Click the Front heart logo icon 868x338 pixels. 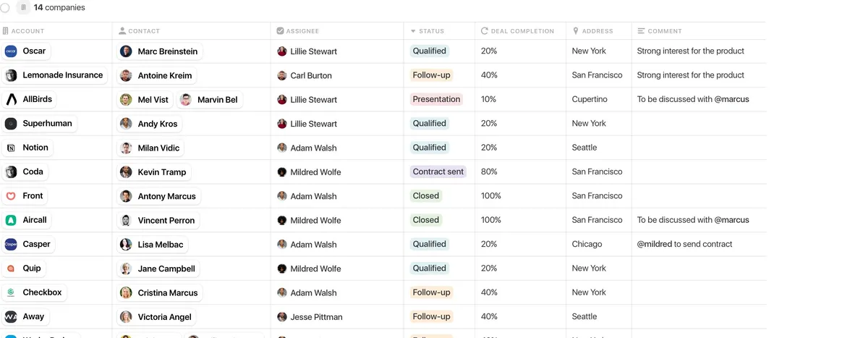click(11, 196)
